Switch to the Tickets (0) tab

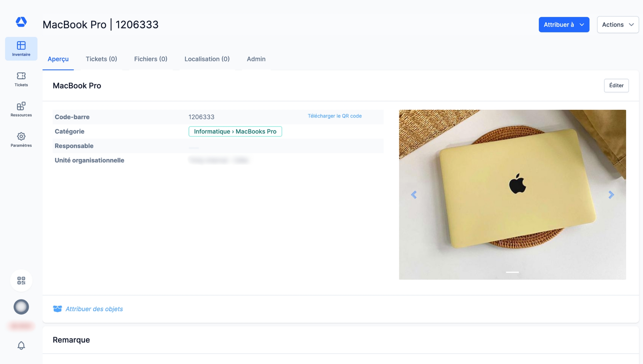(x=101, y=59)
